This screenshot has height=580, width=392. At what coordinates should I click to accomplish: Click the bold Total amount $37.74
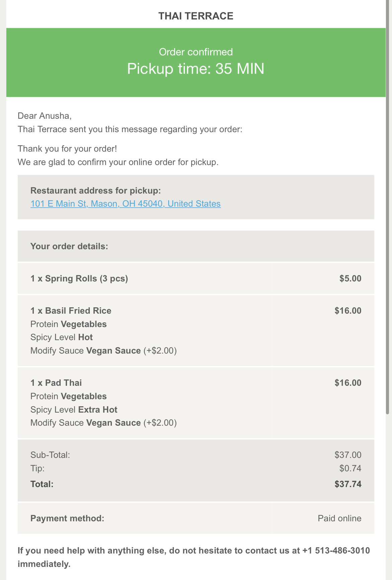[348, 484]
